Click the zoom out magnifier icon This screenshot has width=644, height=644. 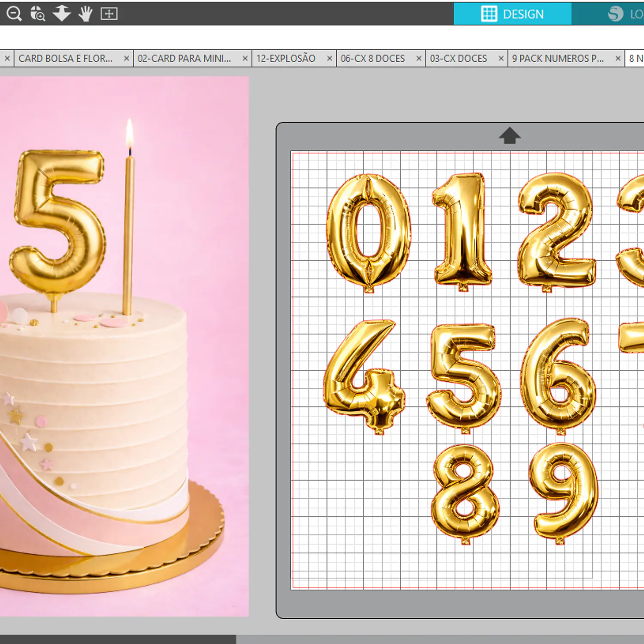pos(14,14)
